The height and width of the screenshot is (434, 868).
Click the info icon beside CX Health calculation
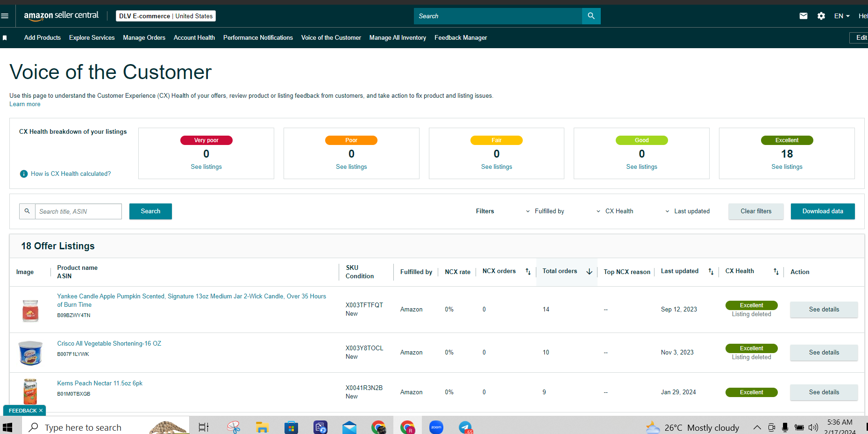tap(24, 174)
